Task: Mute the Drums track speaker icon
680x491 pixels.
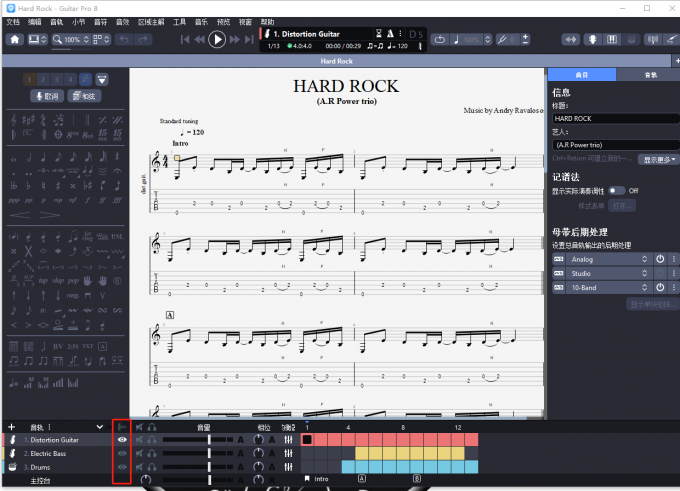Action: click(139, 467)
